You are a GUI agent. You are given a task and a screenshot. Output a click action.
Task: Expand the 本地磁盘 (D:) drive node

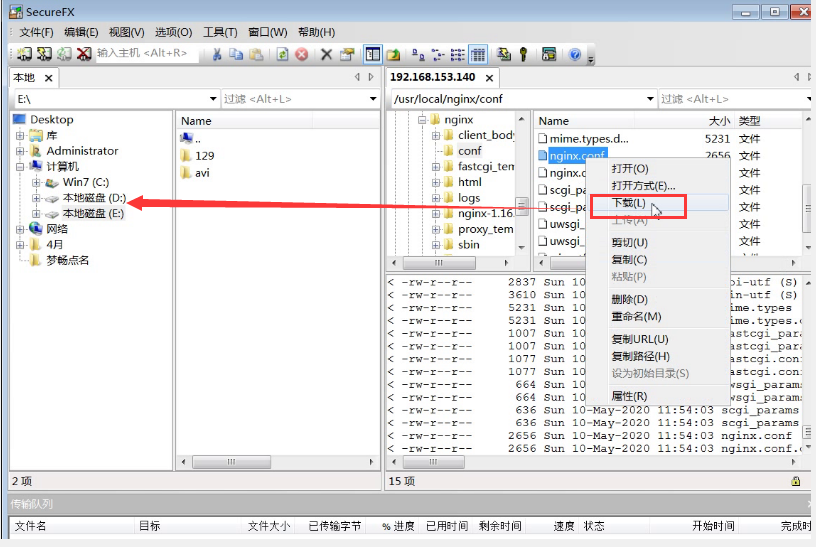pos(36,198)
